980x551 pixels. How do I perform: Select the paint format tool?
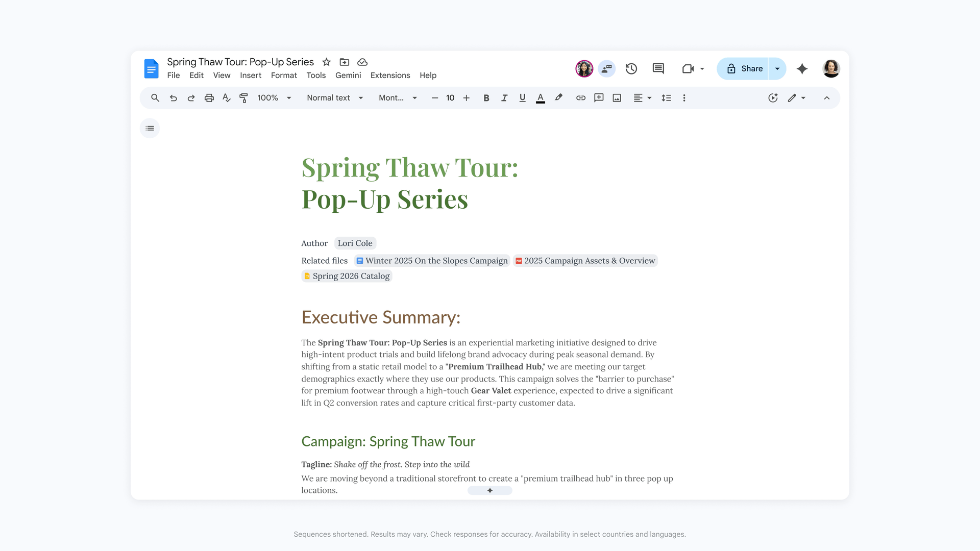[243, 97]
